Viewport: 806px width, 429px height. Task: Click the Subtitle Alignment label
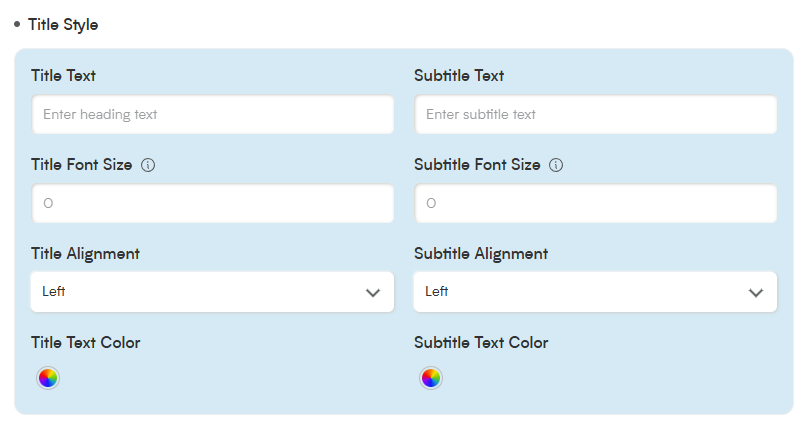click(x=481, y=254)
